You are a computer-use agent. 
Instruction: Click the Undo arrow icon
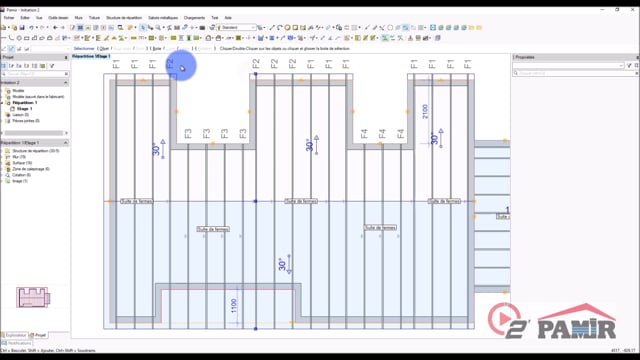(x=31, y=28)
